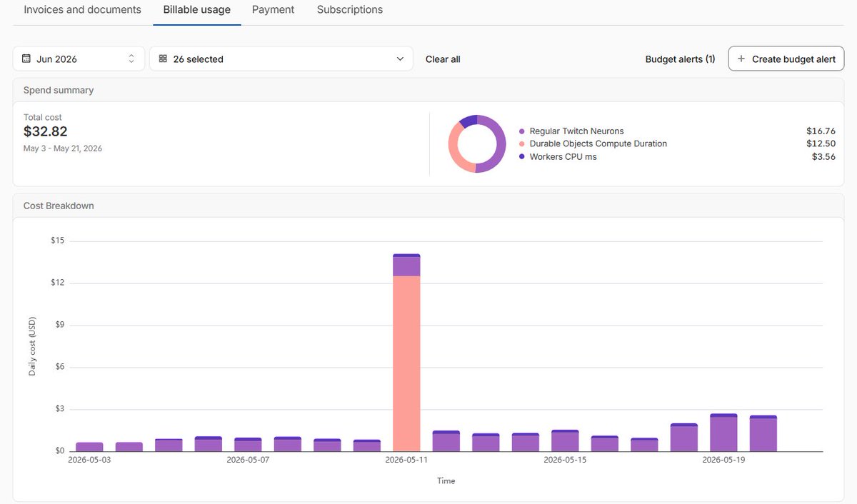
Task: Click the Cost Breakdown header
Action: (59, 206)
